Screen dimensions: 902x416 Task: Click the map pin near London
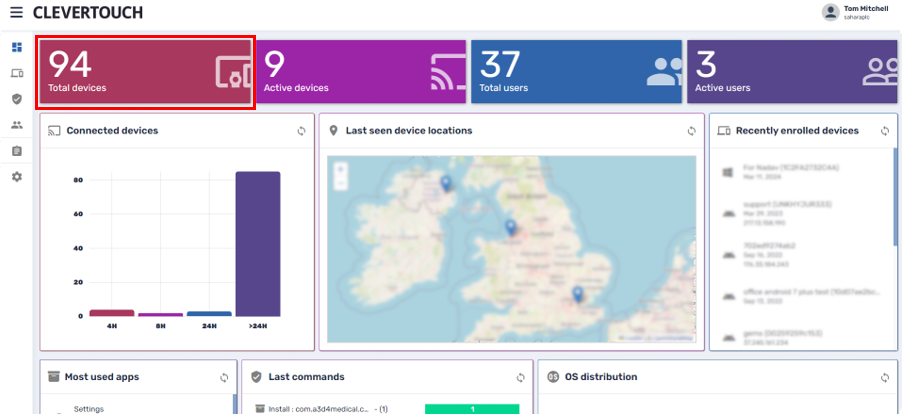pos(578,295)
